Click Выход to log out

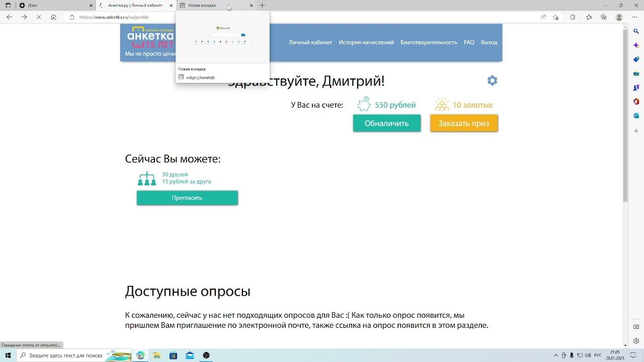click(489, 42)
